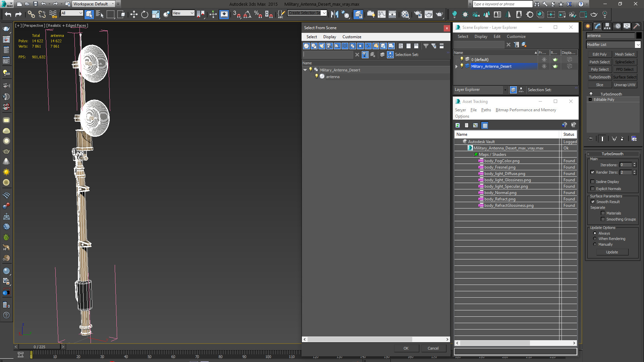Click the TurboSmooth Update button
Screen dimensions: 644x362
tap(612, 252)
